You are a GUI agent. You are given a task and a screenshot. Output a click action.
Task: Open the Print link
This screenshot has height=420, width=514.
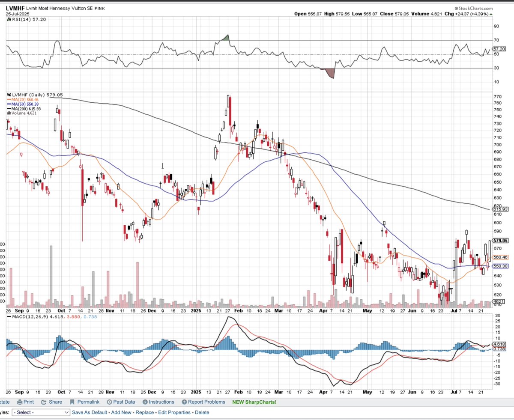pos(29,402)
